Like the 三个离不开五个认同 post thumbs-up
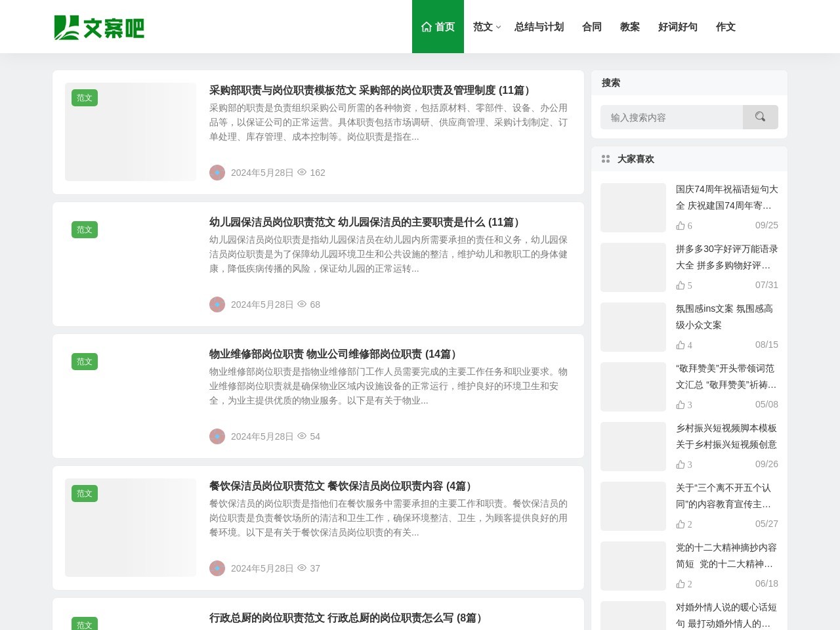This screenshot has width=840, height=630. click(x=681, y=524)
